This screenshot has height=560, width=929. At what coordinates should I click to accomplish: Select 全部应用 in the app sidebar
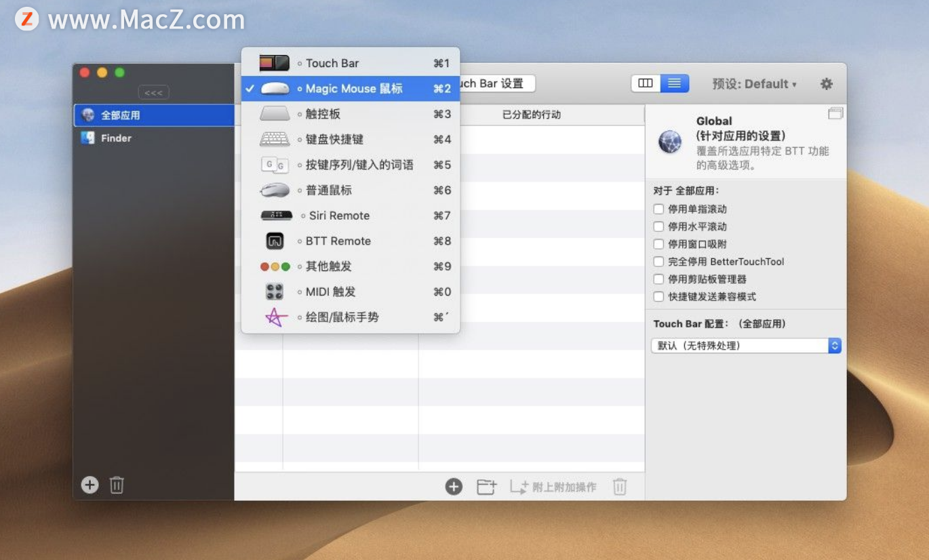point(154,115)
